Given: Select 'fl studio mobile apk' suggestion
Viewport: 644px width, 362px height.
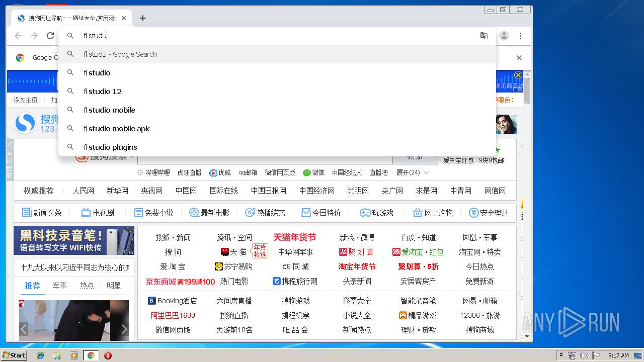Looking at the screenshot, I should point(277,129).
